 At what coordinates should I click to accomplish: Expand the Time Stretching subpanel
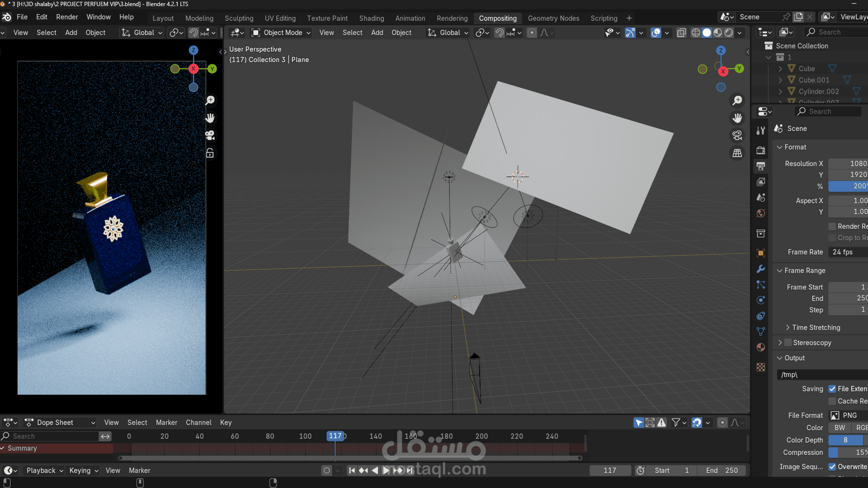[x=812, y=327]
